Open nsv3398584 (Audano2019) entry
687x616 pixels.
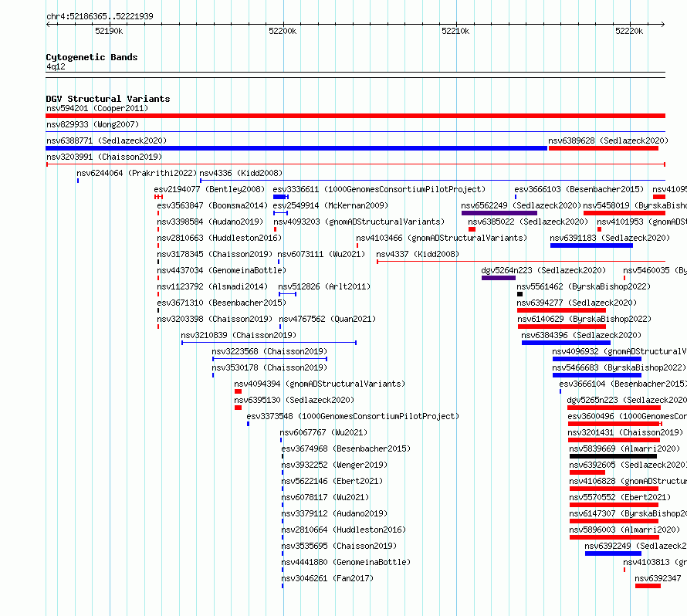coord(210,222)
